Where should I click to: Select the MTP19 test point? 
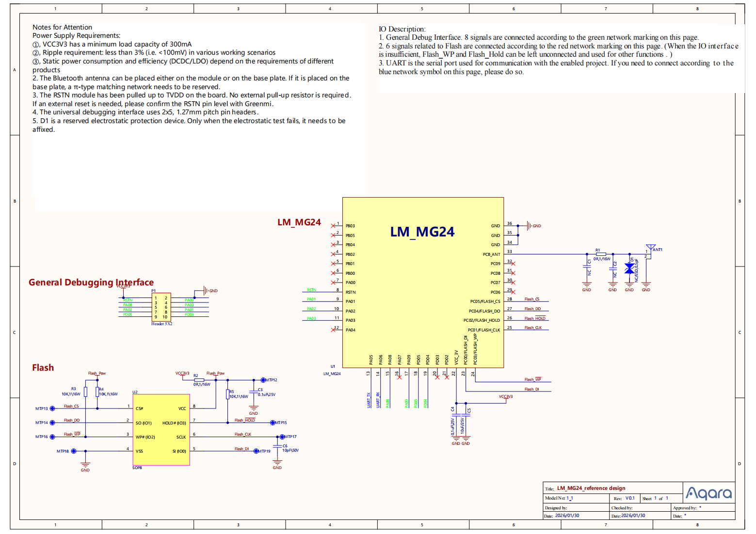pos(256,451)
